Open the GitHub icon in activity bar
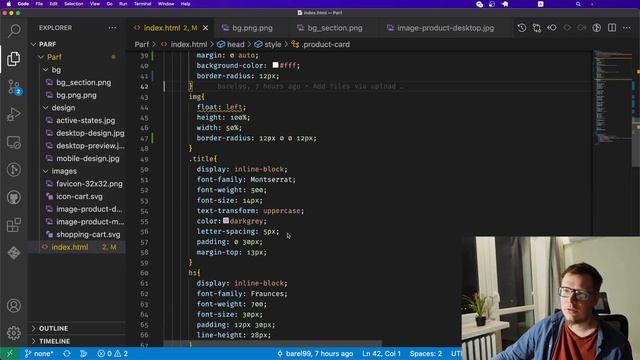This screenshot has height=360, width=640. coord(14,198)
